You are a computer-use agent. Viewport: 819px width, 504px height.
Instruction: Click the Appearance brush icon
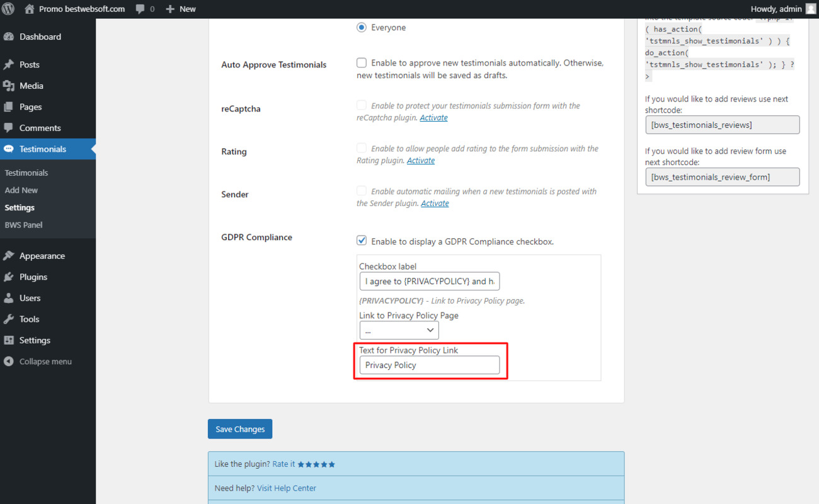(x=9, y=256)
